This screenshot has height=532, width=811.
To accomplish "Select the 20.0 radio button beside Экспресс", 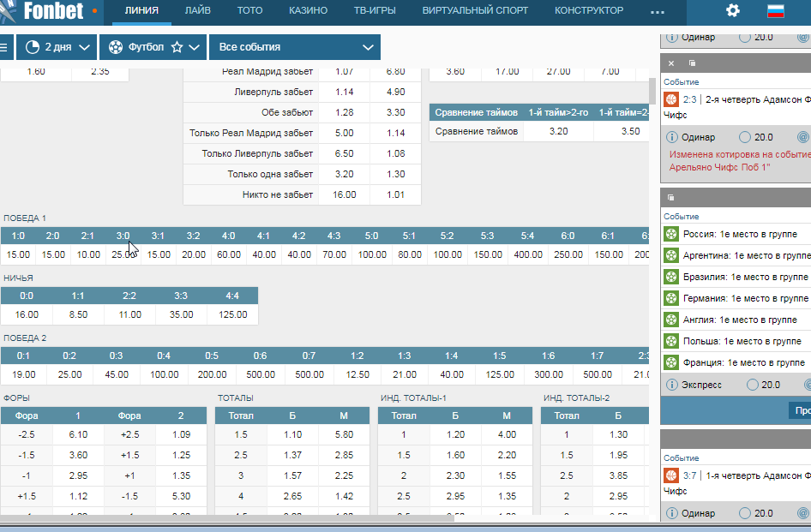I will (x=753, y=385).
